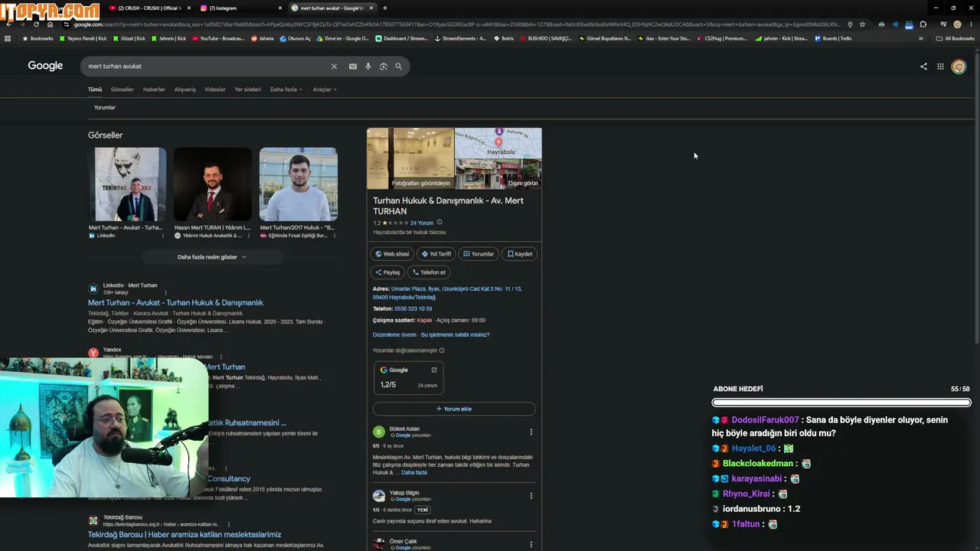Open the kebab menu on Bülent Aslan's review
Image resolution: width=980 pixels, height=551 pixels.
[x=531, y=432]
